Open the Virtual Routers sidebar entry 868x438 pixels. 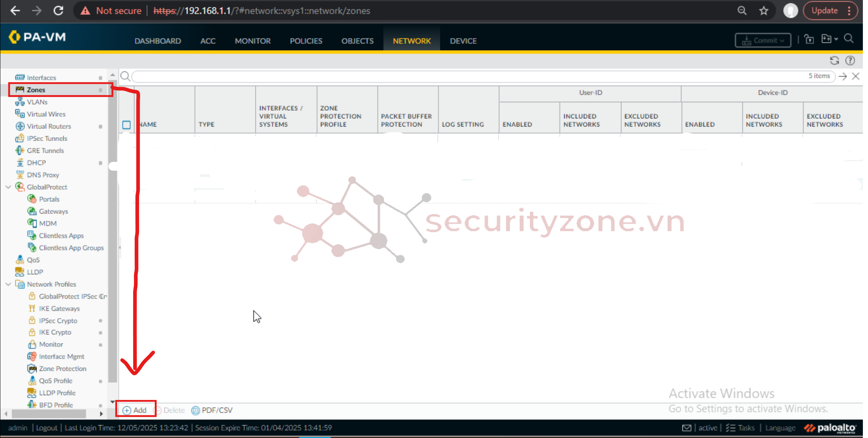click(x=49, y=126)
